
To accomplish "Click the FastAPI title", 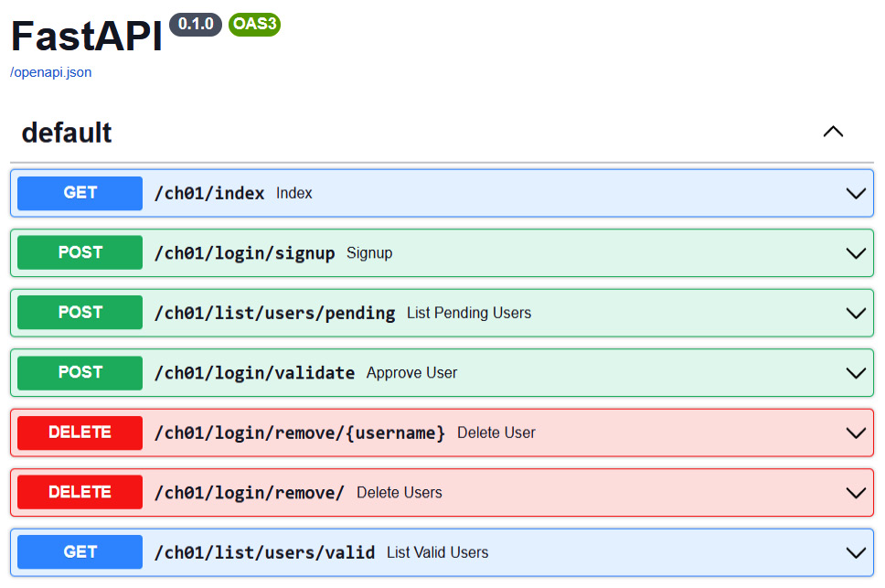I will (87, 36).
